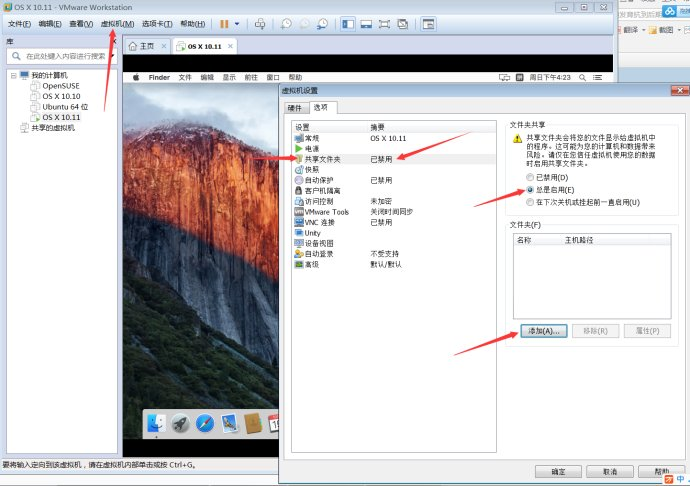Select the Unity settings row

click(394, 233)
